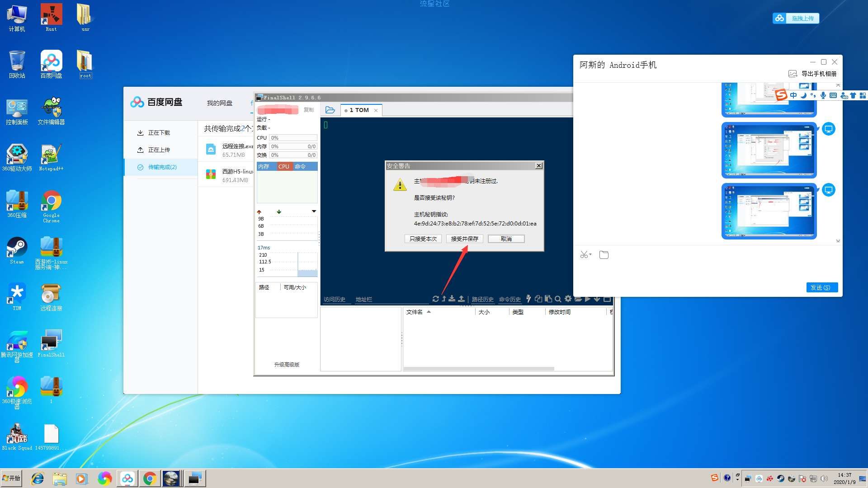Click the 开始 Start button
Image resolution: width=868 pixels, height=488 pixels.
click(11, 478)
